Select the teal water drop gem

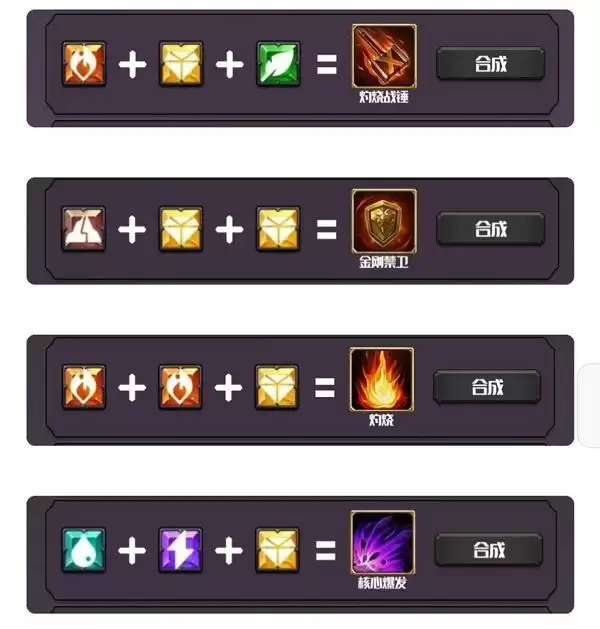tap(84, 550)
